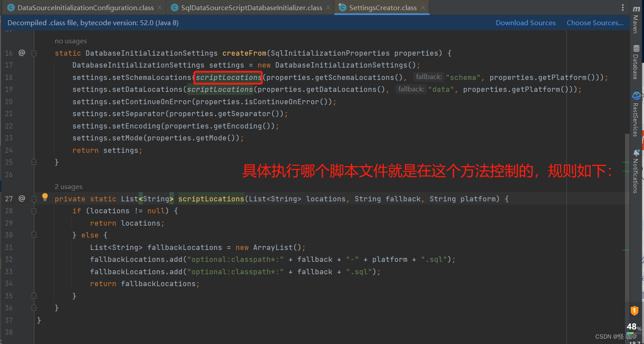
Task: Click line number 18 in the gutter
Action: pyautogui.click(x=9, y=77)
